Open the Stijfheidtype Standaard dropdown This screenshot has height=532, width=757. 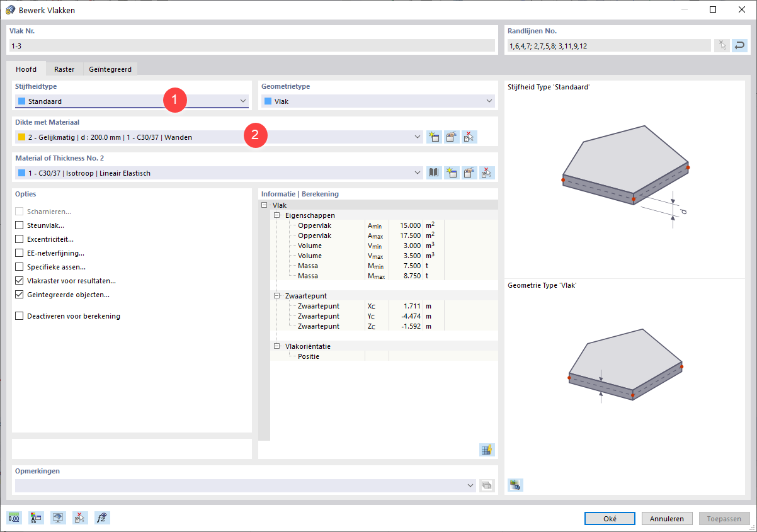click(x=132, y=101)
